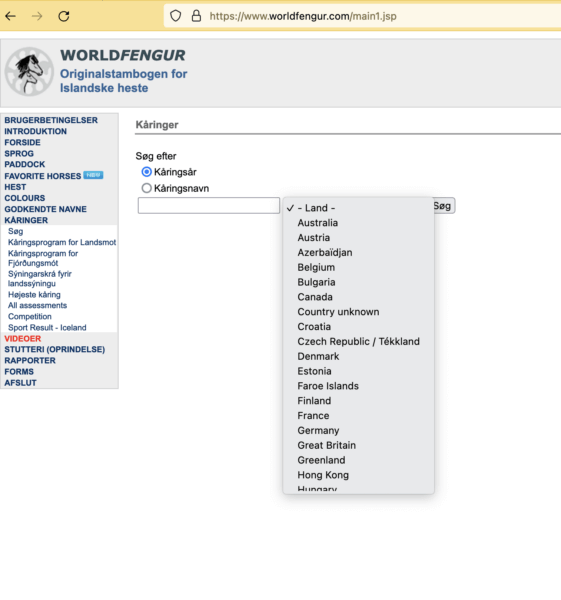Screen dimensions: 561x600
Task: Choose the '- Land -' dropdown option
Action: point(359,208)
